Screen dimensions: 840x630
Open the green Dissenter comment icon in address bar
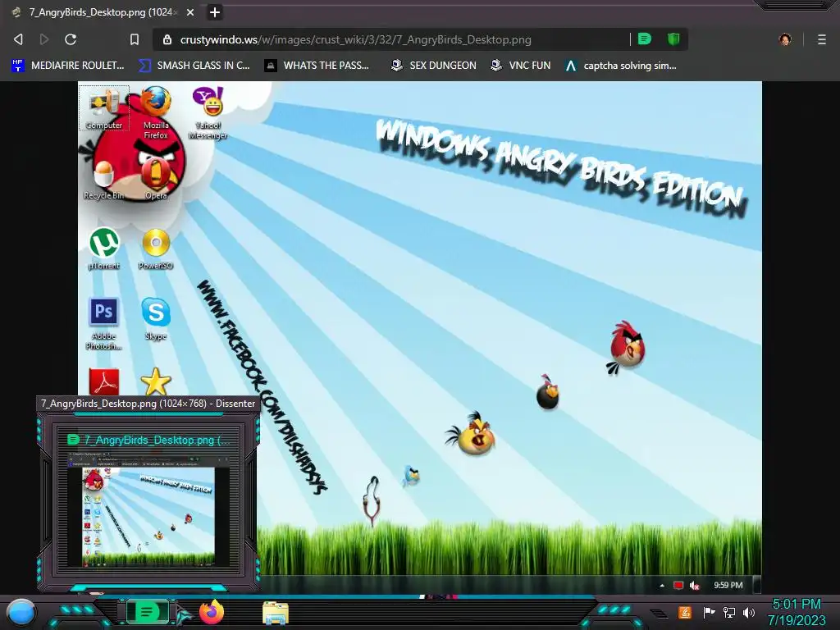[x=645, y=39]
